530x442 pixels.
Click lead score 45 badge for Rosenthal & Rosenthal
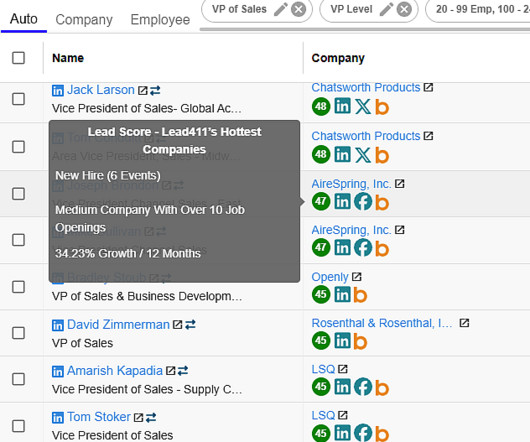click(x=321, y=341)
